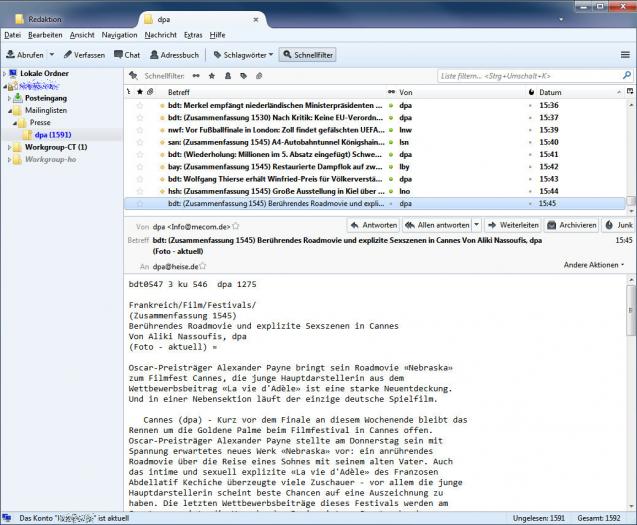Image resolution: width=637 pixels, height=525 pixels.
Task: Open the Allen antworten dropdown arrow
Action: tap(477, 225)
